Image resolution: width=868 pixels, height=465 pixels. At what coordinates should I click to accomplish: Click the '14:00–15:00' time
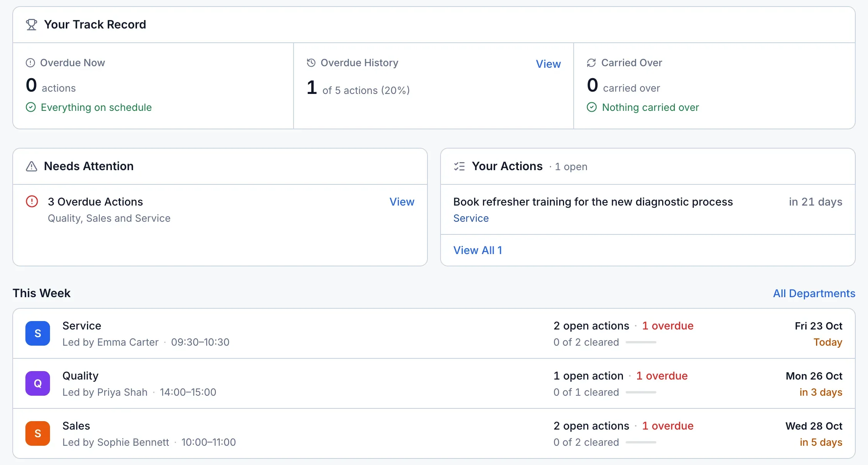tap(188, 392)
